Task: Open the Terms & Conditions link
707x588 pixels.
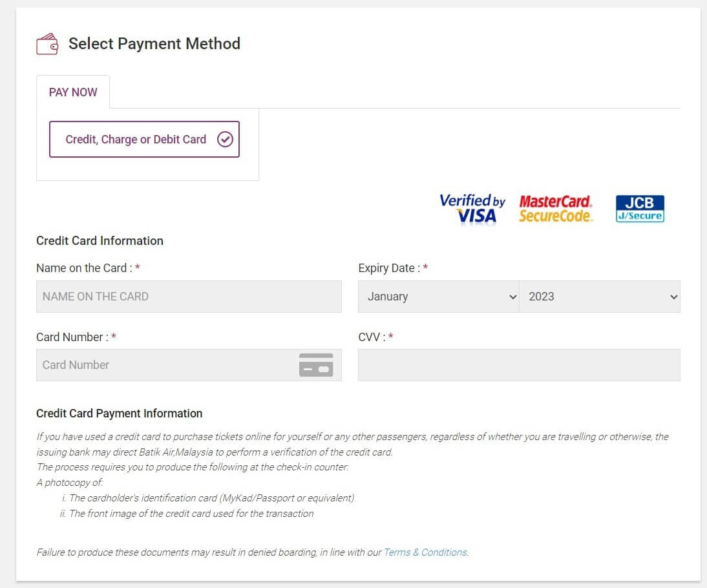Action: coord(425,552)
